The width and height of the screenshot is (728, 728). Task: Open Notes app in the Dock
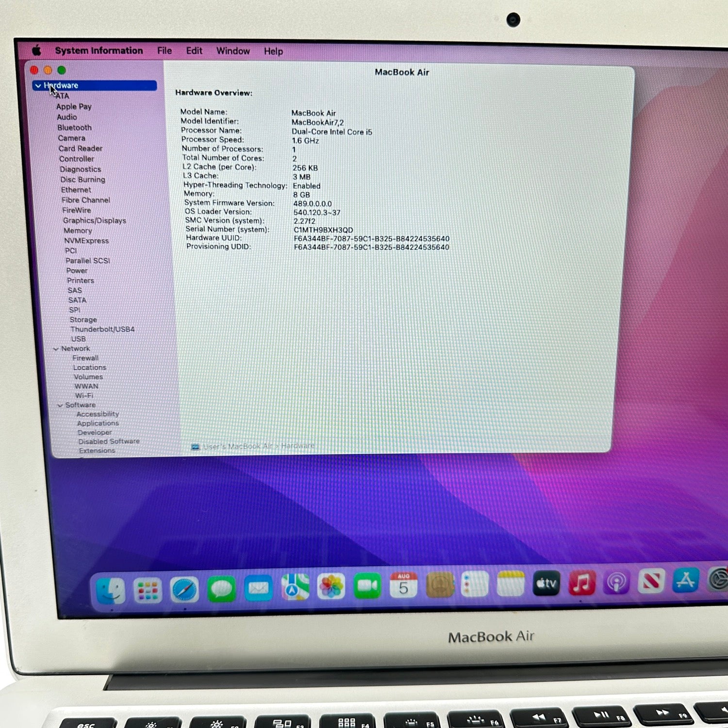(511, 583)
